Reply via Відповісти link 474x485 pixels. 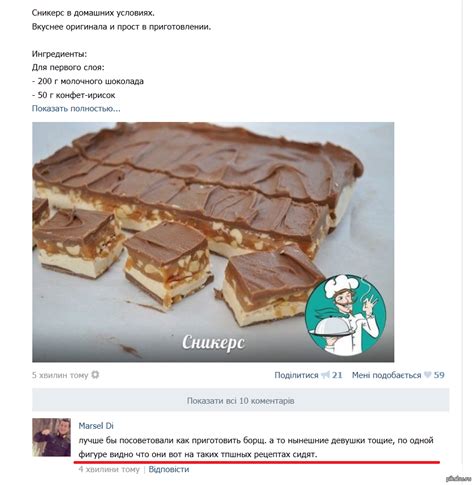point(169,469)
